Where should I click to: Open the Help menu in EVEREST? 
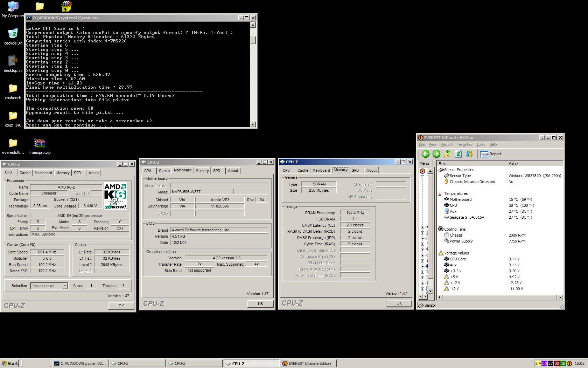(493, 144)
